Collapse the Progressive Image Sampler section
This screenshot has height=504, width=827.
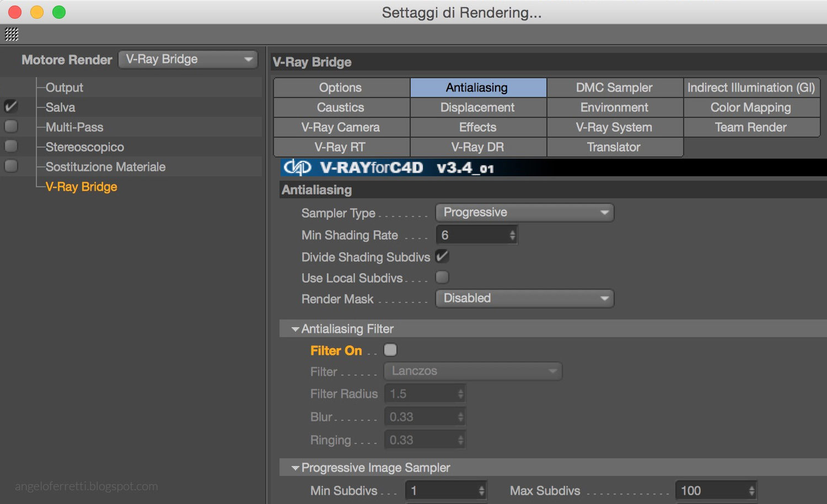(x=296, y=468)
